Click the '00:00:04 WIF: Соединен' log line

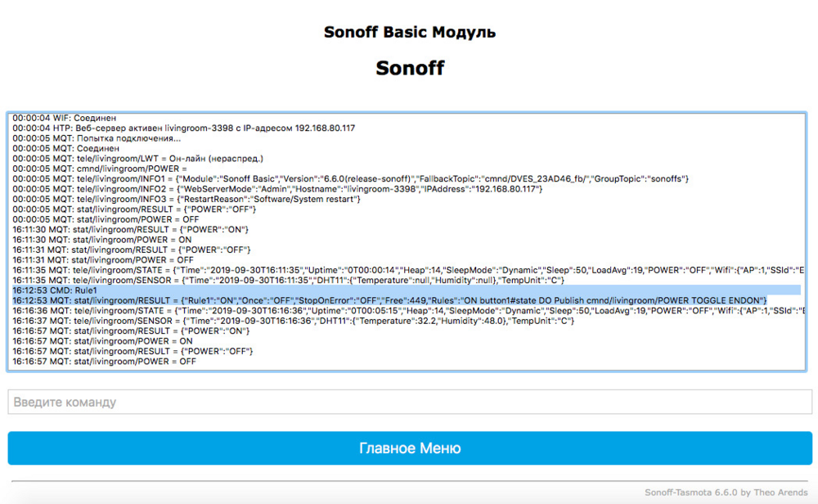click(64, 118)
